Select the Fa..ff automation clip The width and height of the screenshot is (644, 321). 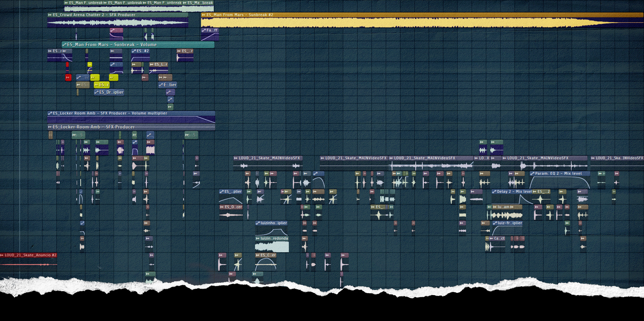point(210,34)
